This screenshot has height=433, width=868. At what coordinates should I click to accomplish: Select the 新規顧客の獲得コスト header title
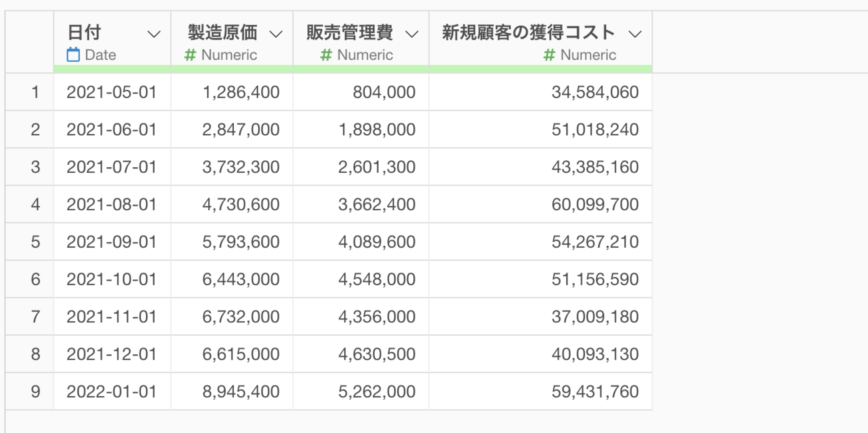[528, 33]
